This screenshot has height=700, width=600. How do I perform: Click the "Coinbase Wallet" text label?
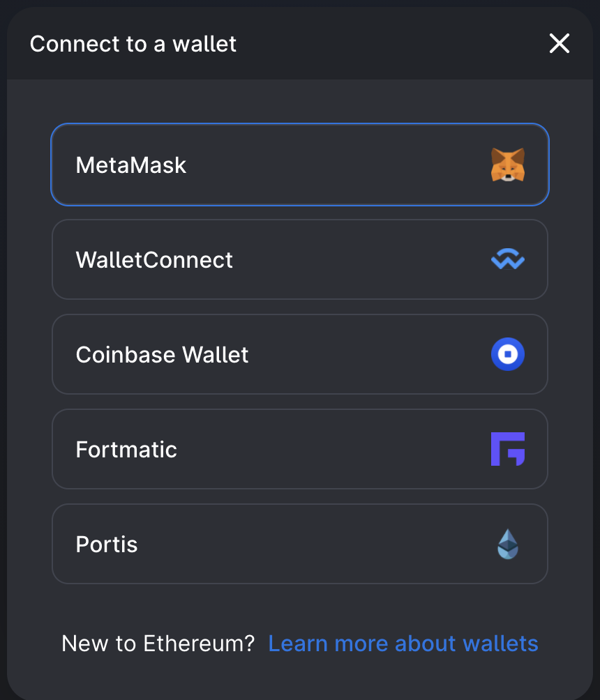click(x=162, y=354)
